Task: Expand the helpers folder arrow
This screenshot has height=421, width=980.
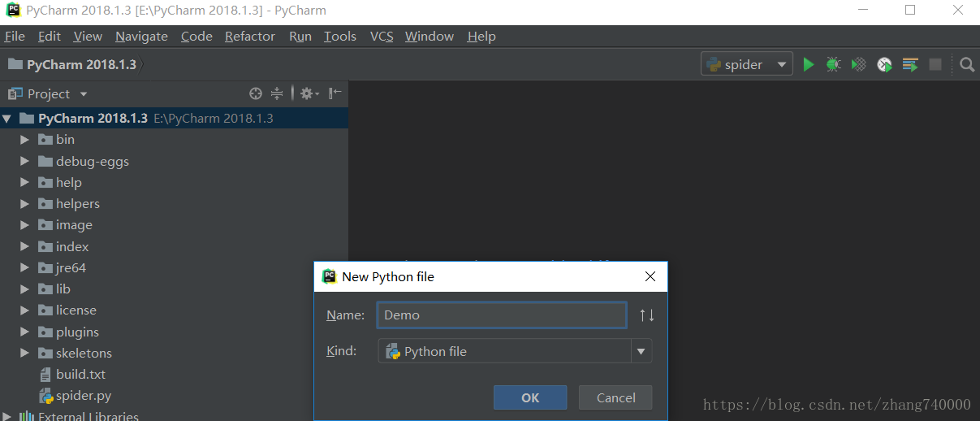Action: coord(24,204)
